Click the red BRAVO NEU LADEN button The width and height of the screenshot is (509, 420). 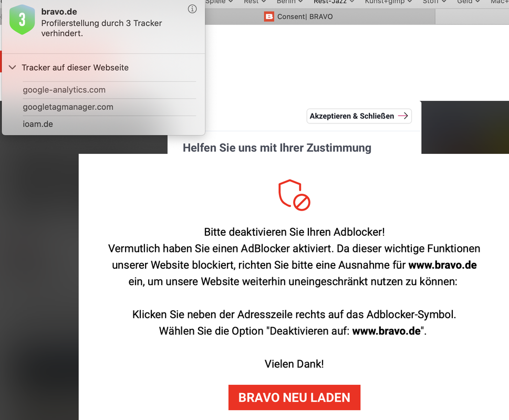[295, 397]
